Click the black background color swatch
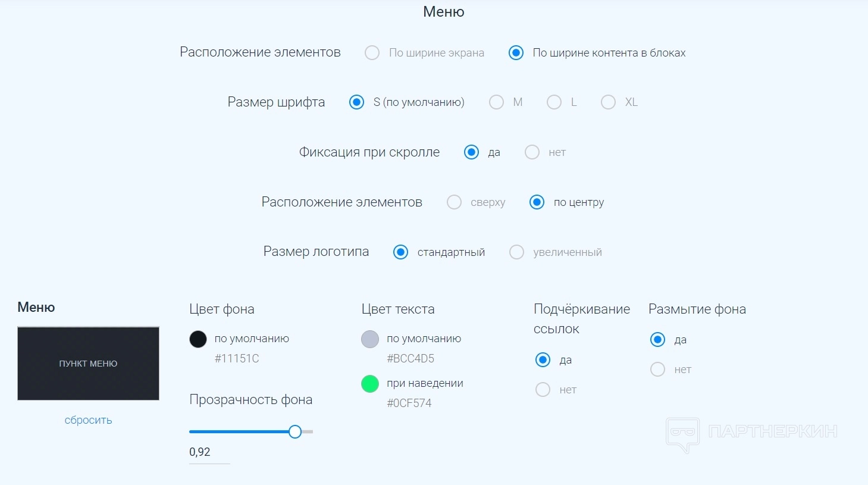This screenshot has width=868, height=485. click(198, 339)
